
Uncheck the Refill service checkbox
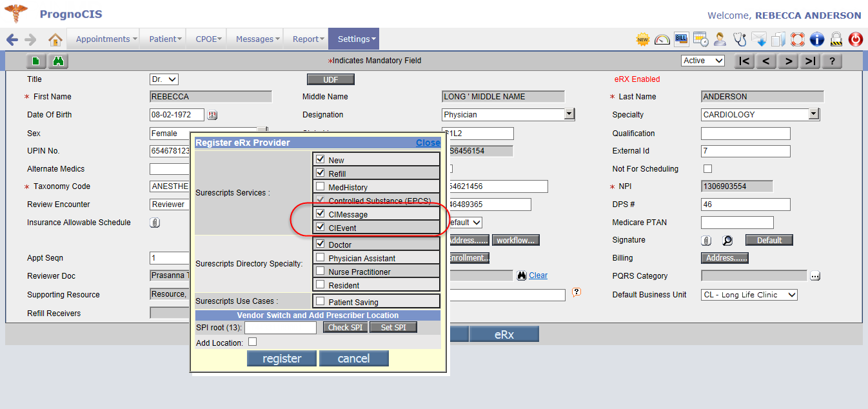[320, 172]
